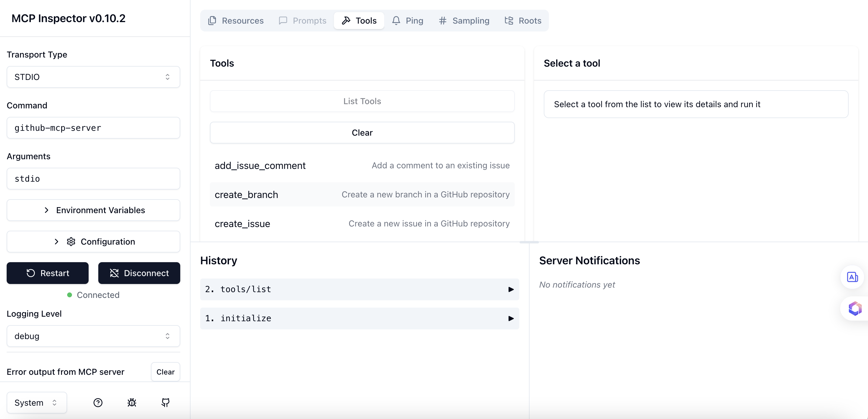Expand the Configuration section
Screen dimensions: 868x419
[x=93, y=242]
